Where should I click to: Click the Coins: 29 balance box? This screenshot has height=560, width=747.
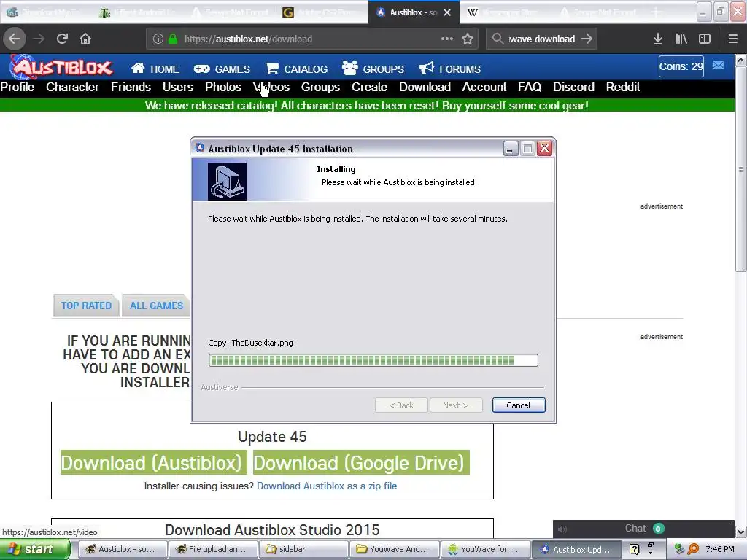click(x=681, y=66)
